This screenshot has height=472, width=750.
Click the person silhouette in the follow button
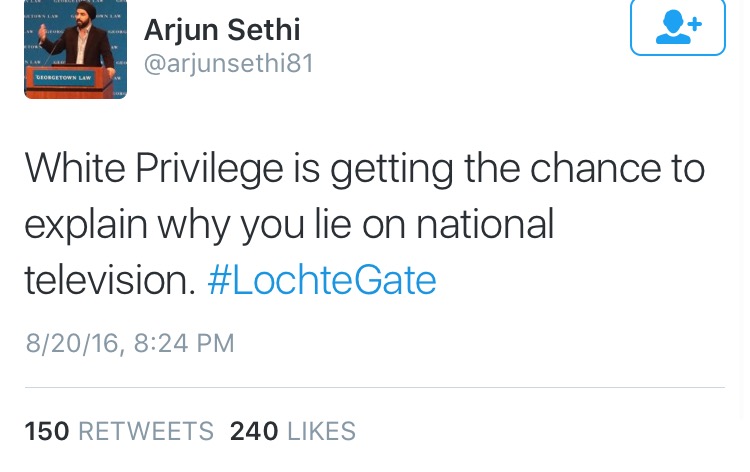pyautogui.click(x=671, y=29)
